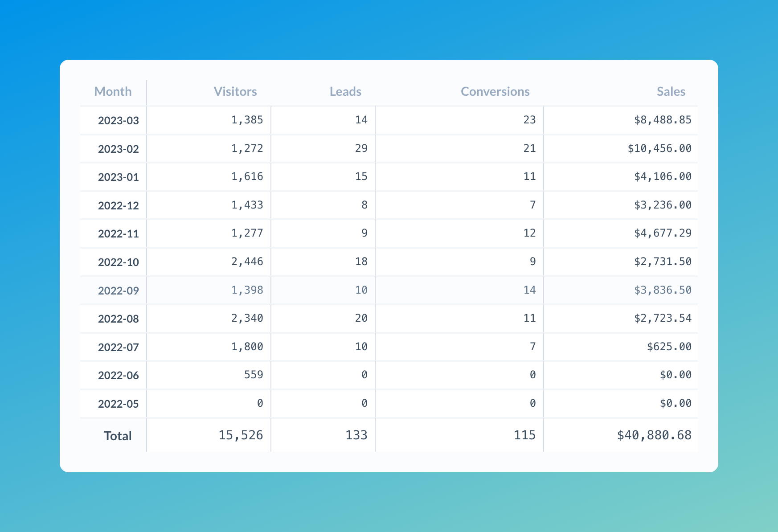Click total sales $40,880.68
The width and height of the screenshot is (778, 532).
point(654,435)
